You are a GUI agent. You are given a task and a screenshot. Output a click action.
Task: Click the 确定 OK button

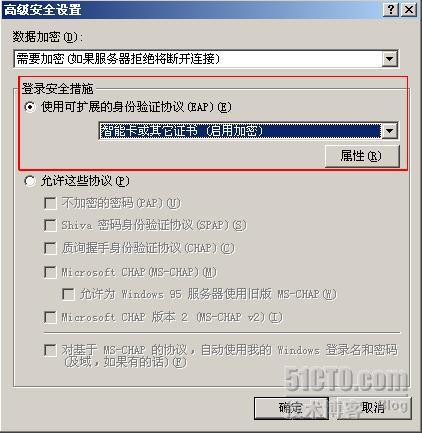tap(291, 408)
